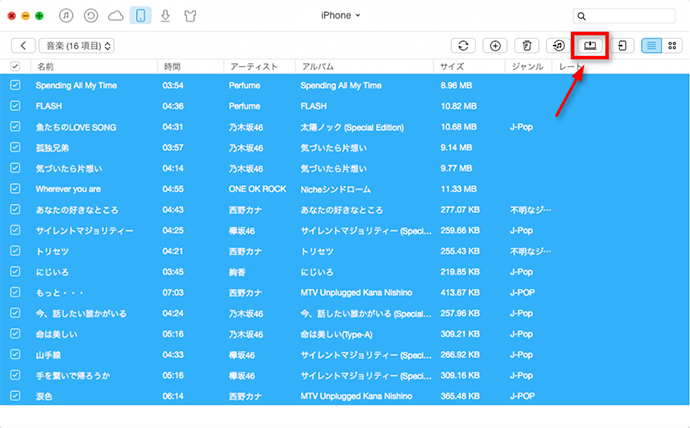
Task: Click 命は美しい(Type-A) album cell
Action: (336, 335)
